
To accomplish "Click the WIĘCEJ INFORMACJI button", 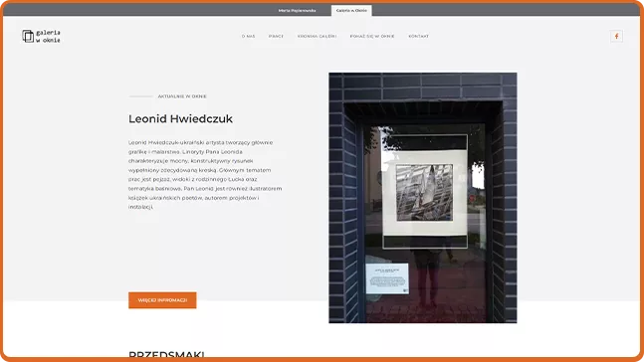I will (x=162, y=300).
